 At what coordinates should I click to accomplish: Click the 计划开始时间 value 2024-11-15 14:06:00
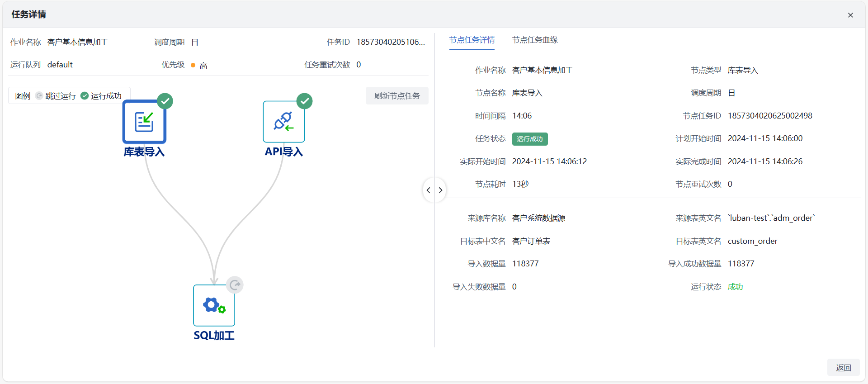click(x=765, y=138)
